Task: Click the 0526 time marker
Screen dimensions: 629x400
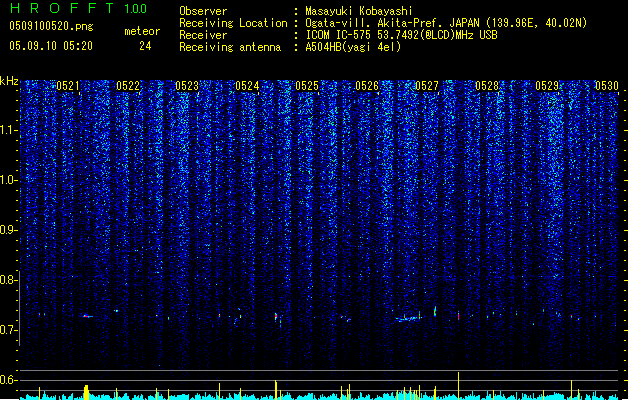Action: pyautogui.click(x=367, y=86)
